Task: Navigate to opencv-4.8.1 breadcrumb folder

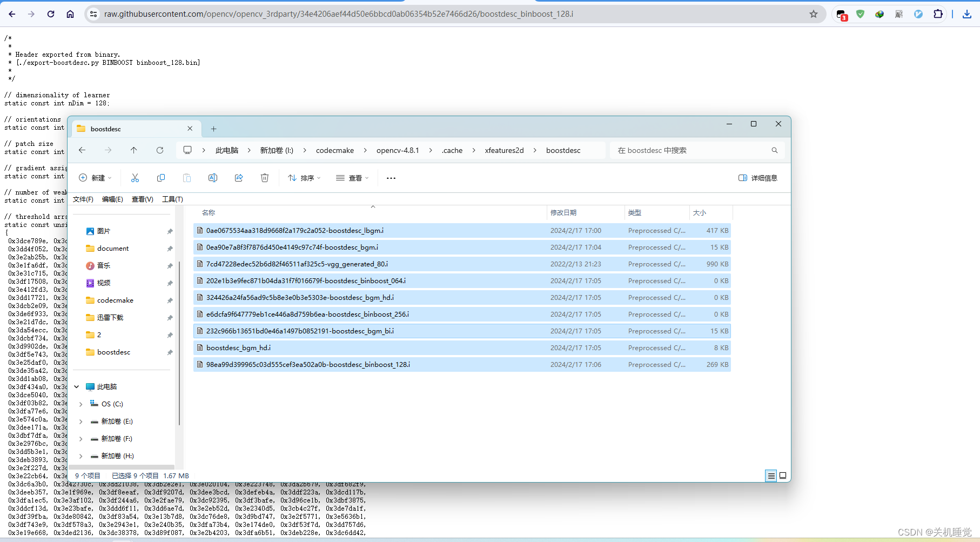Action: tap(397, 150)
